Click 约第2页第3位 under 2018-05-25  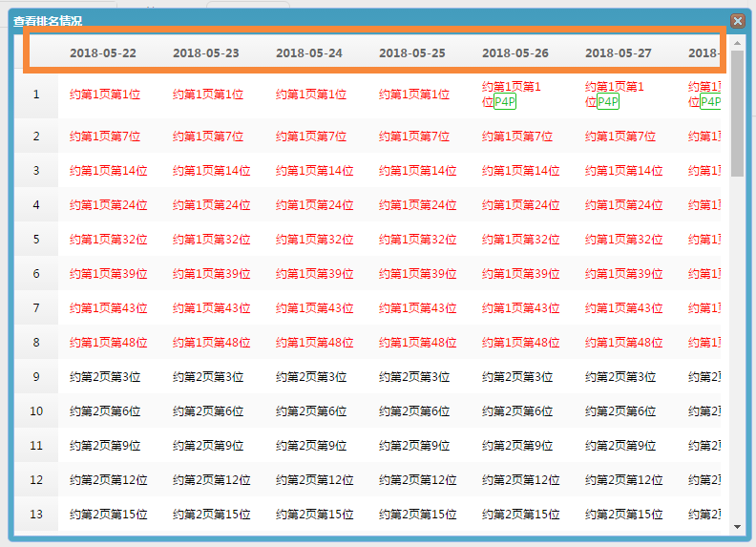pos(414,377)
